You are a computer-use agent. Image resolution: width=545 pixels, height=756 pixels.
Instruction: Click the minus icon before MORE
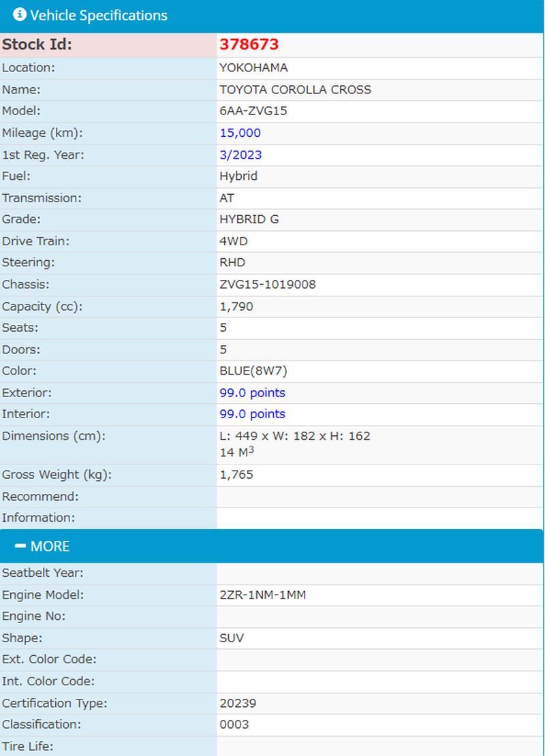pyautogui.click(x=20, y=546)
